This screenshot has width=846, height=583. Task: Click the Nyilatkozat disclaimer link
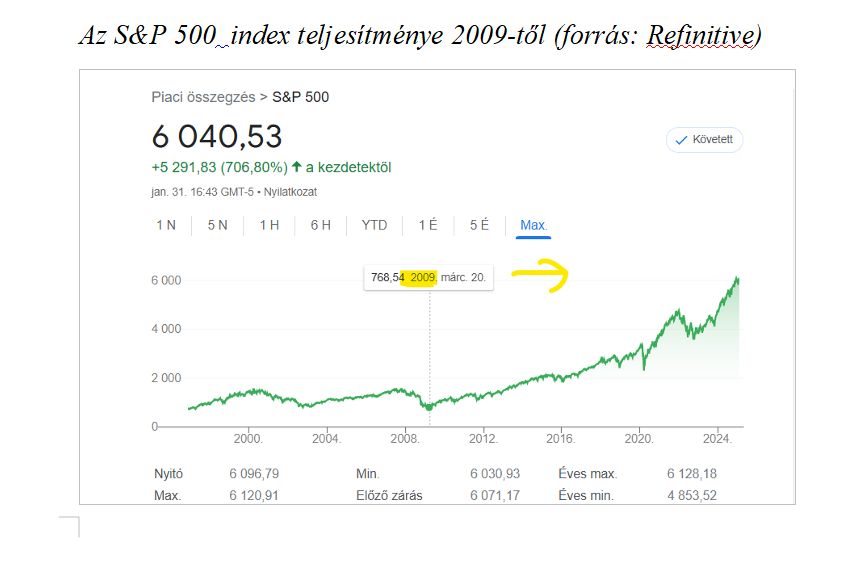tap(292, 192)
